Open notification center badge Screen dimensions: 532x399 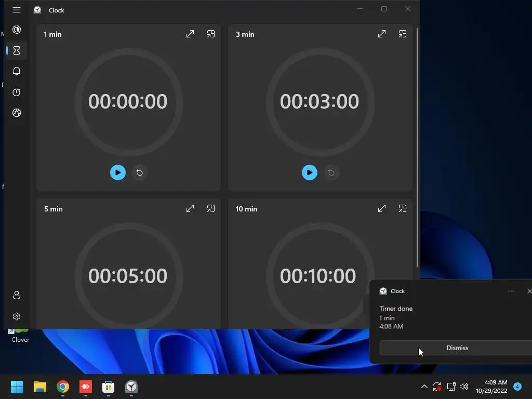(x=517, y=387)
